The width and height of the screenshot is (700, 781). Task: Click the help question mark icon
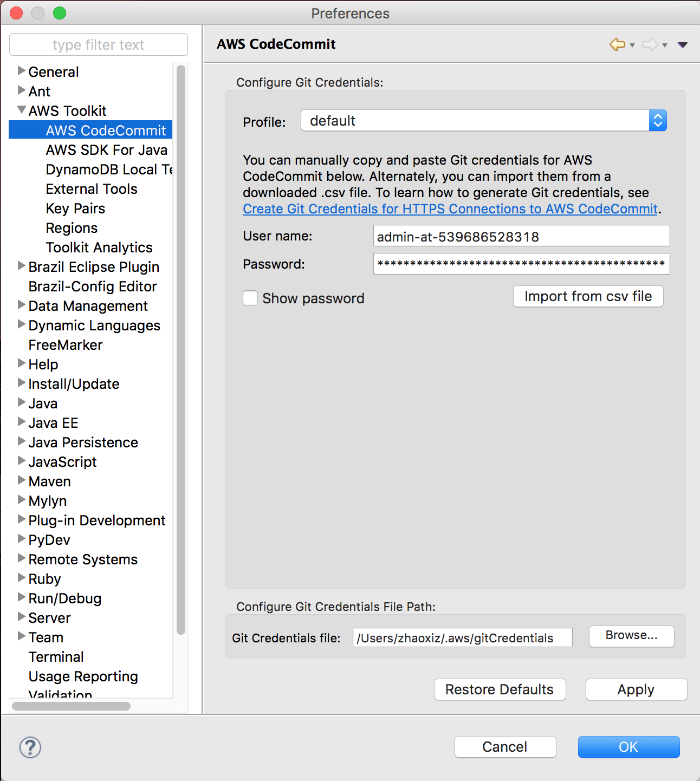[30, 747]
